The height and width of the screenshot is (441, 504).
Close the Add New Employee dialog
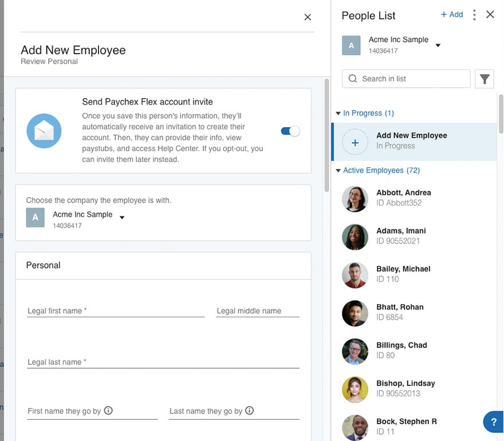pos(308,17)
